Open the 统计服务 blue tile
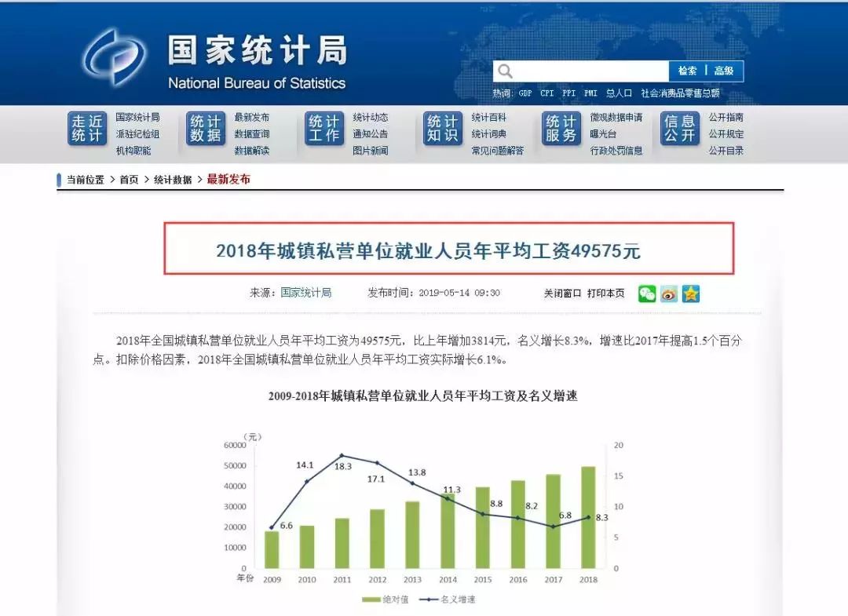This screenshot has width=848, height=616. click(x=561, y=129)
